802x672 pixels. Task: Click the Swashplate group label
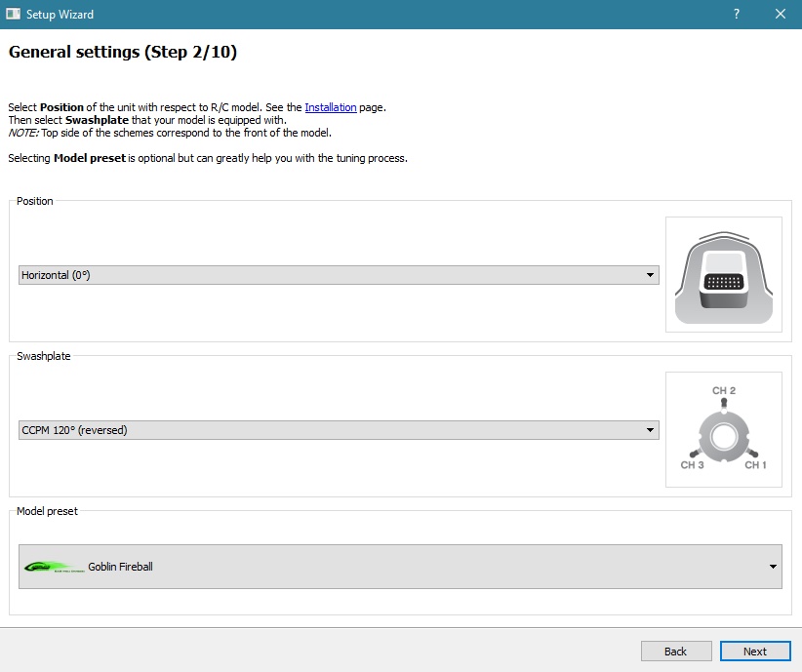click(x=44, y=357)
